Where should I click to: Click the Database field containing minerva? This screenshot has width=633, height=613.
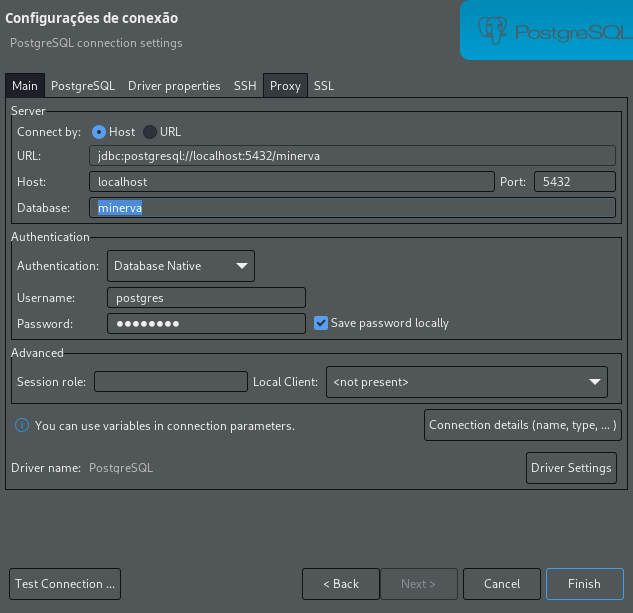click(x=352, y=208)
